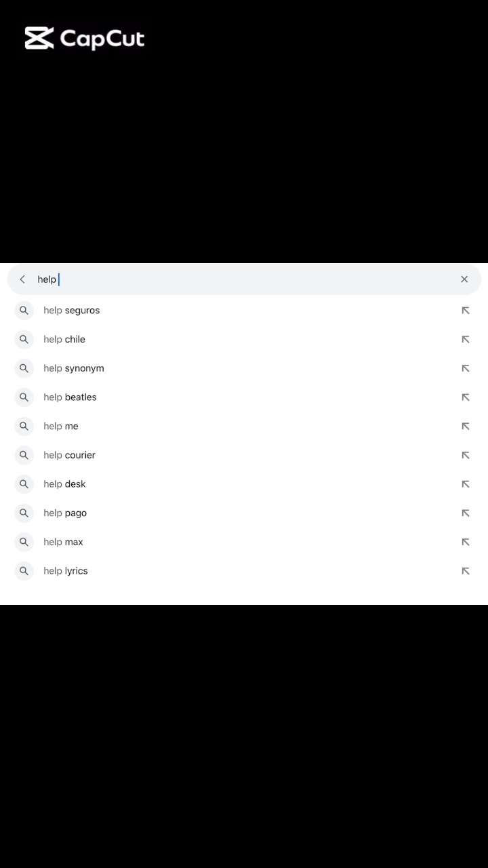Click magnifier icon beside 'help pago'
Viewport: 488px width, 868px height.
[24, 513]
